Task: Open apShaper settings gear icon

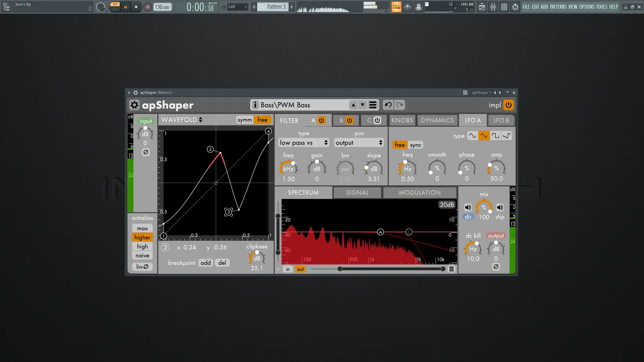Action: (x=134, y=105)
